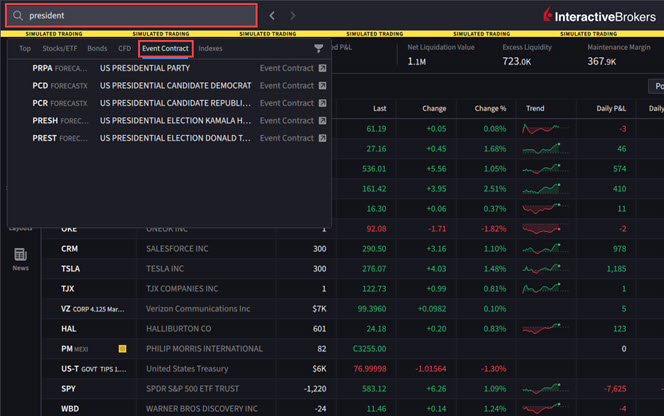Open PCR Republican contract pop-out icon
Screen dimensions: 664x416
pos(322,103)
